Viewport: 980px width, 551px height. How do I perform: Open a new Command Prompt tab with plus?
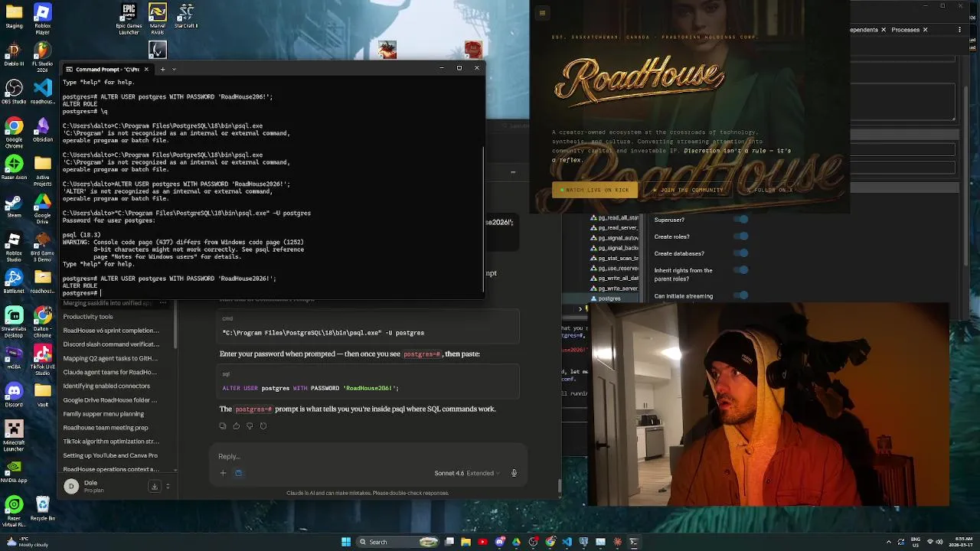click(162, 69)
